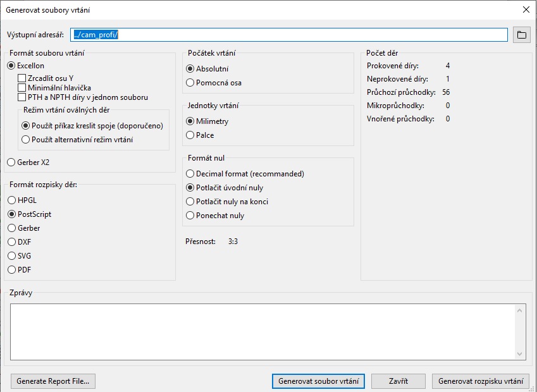Viewport: 537px width, 392px height.
Task: Select Decimal format (recommended) option
Action: pos(190,174)
